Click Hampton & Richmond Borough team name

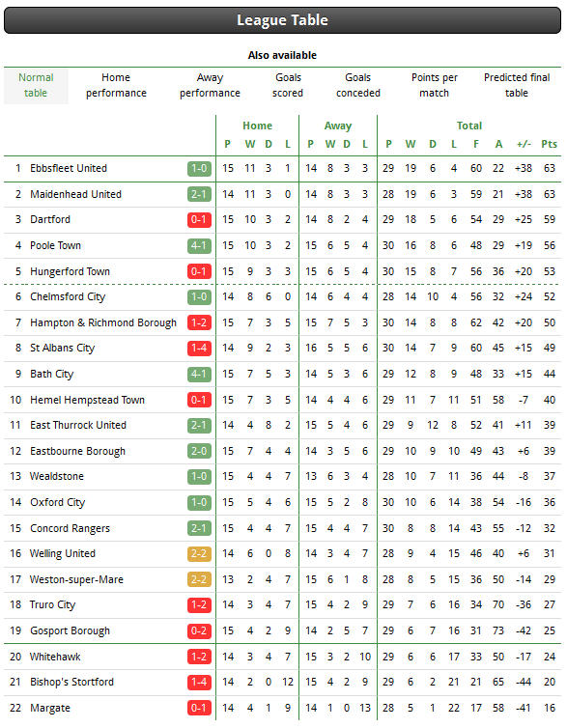(x=103, y=322)
